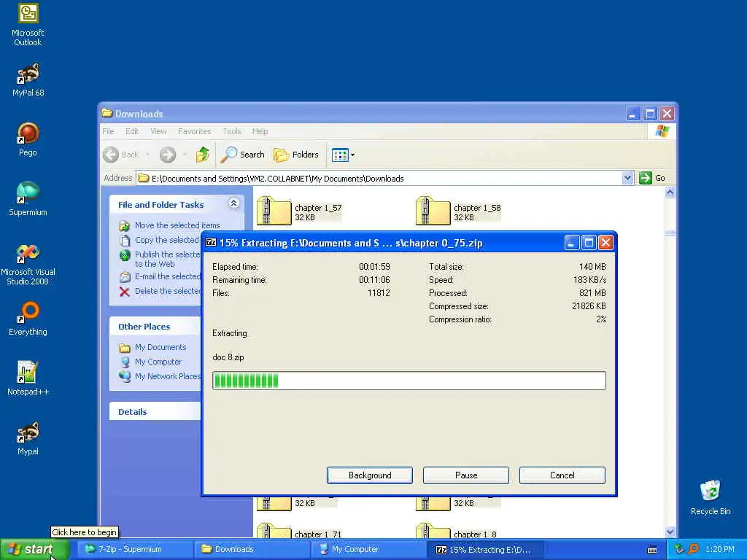This screenshot has width=747, height=560.
Task: Click E-mail the selected items link
Action: [159, 276]
